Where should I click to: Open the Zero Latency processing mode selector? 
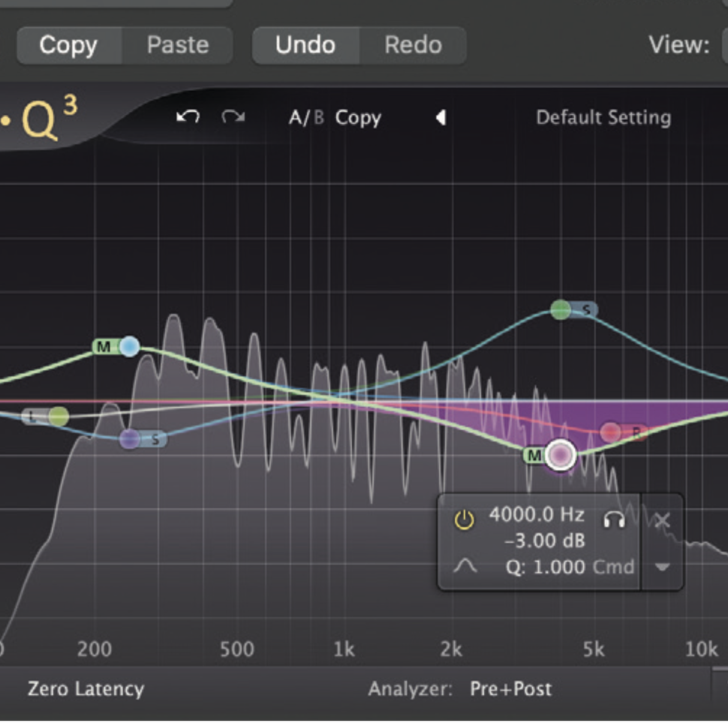pyautogui.click(x=84, y=689)
